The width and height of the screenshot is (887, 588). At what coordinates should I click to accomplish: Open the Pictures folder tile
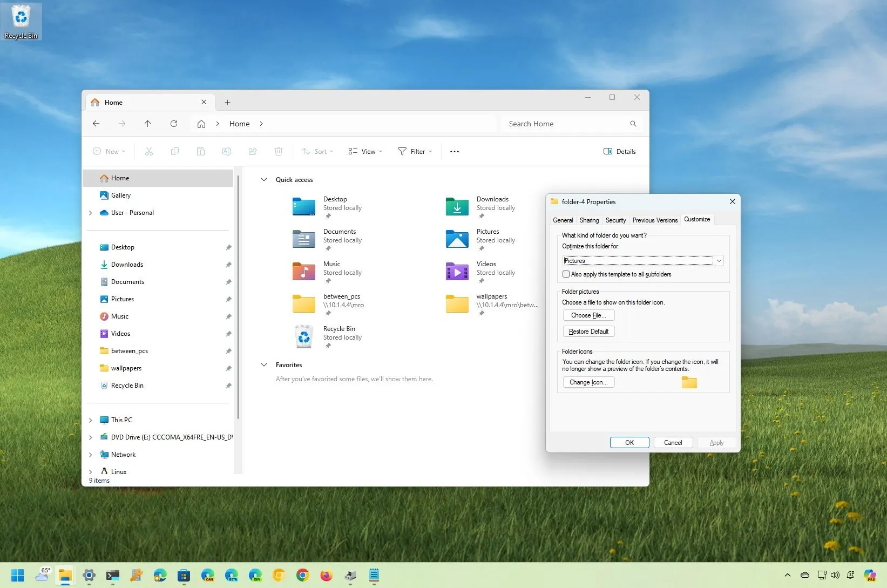coord(480,240)
